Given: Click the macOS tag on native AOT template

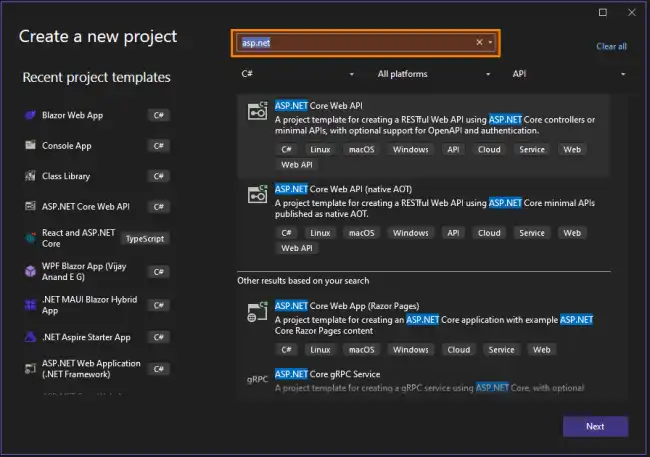Looking at the screenshot, I should pyautogui.click(x=361, y=233).
